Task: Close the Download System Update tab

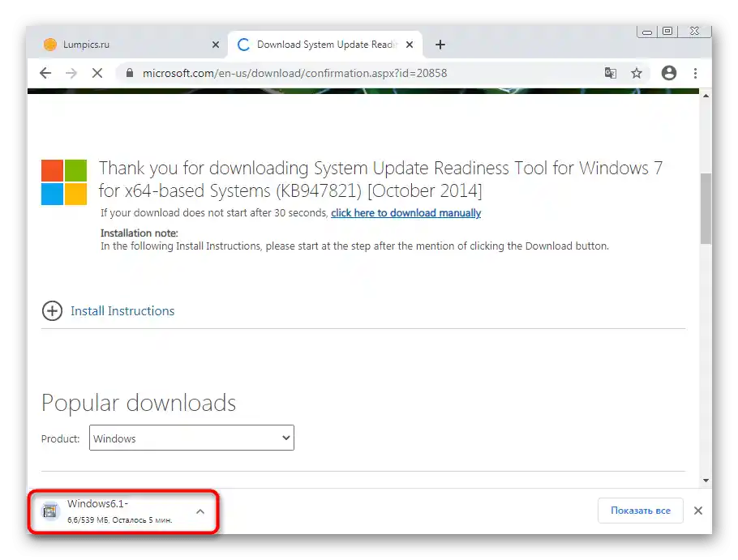Action: click(410, 45)
